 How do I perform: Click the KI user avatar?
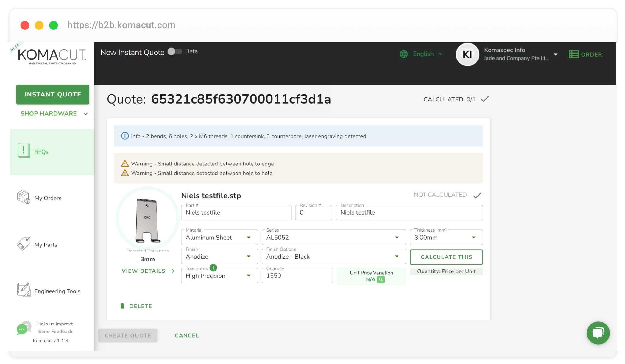[467, 54]
